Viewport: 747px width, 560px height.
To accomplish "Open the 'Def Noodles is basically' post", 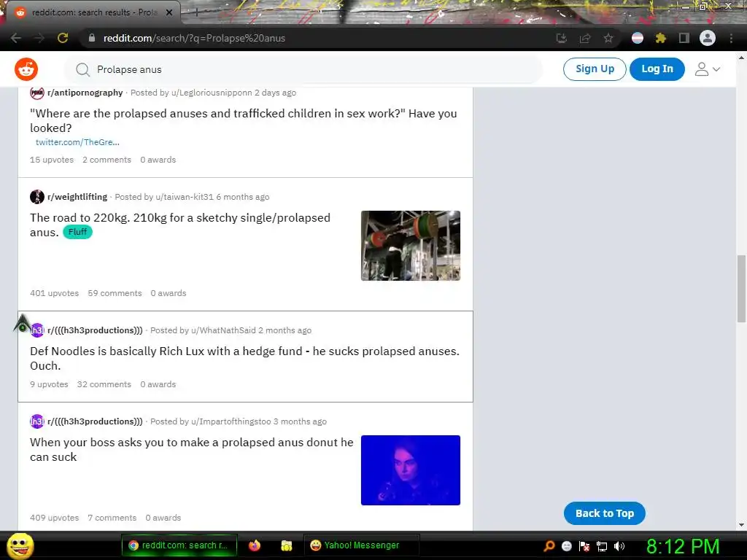I will click(x=245, y=358).
